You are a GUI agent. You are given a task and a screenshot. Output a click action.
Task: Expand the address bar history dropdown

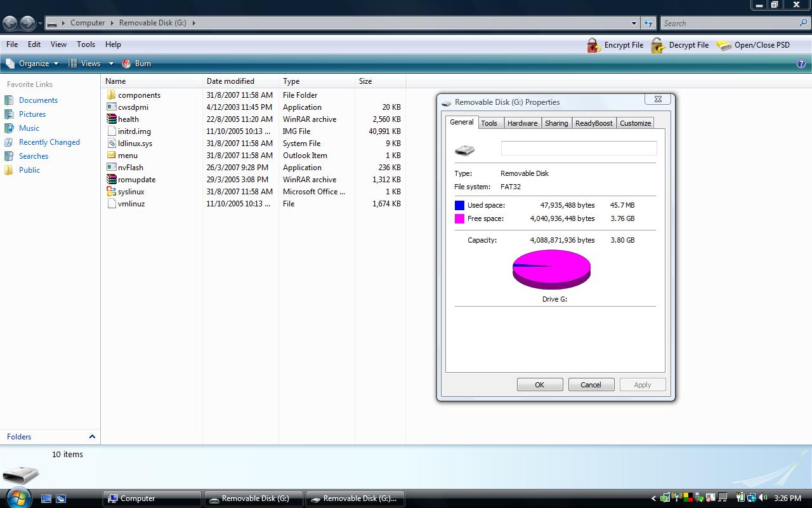pos(634,23)
